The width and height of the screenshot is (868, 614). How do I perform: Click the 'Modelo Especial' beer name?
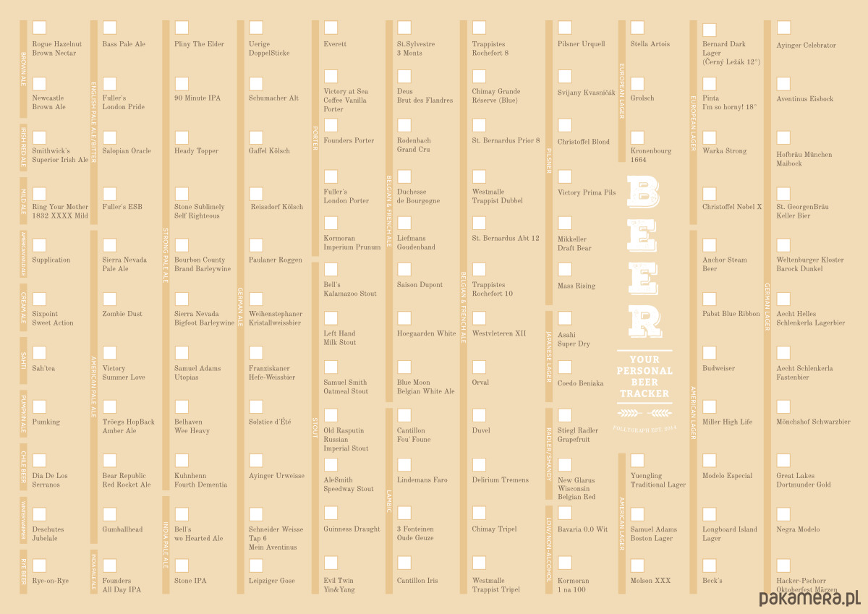[728, 476]
